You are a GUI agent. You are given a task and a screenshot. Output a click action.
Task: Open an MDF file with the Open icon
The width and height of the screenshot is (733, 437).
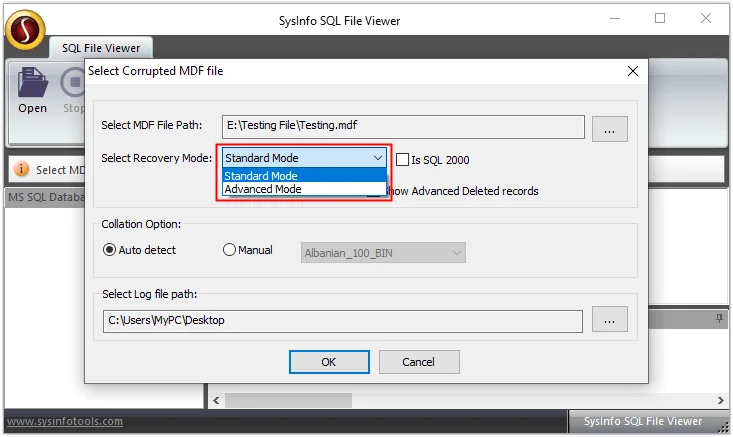point(32,91)
